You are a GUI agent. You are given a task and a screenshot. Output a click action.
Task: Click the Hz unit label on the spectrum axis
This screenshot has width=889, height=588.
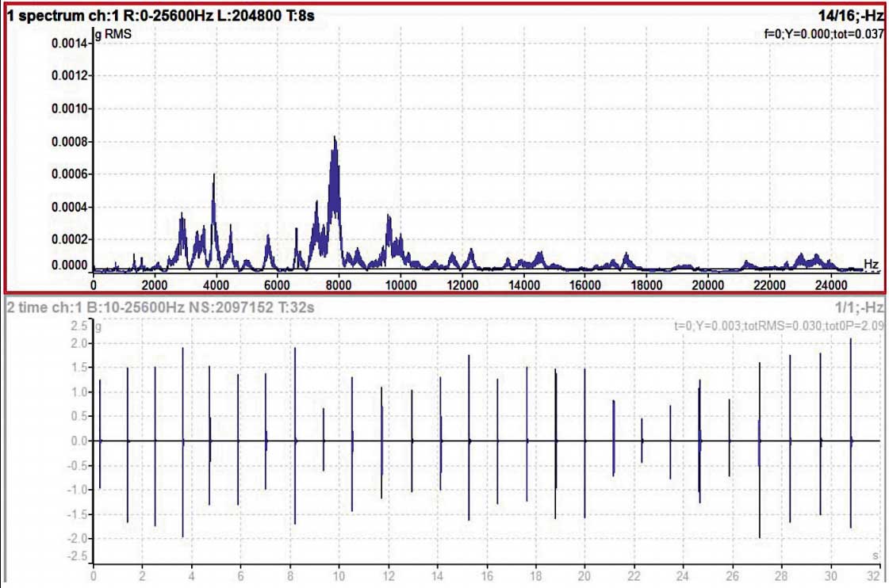pyautogui.click(x=871, y=263)
